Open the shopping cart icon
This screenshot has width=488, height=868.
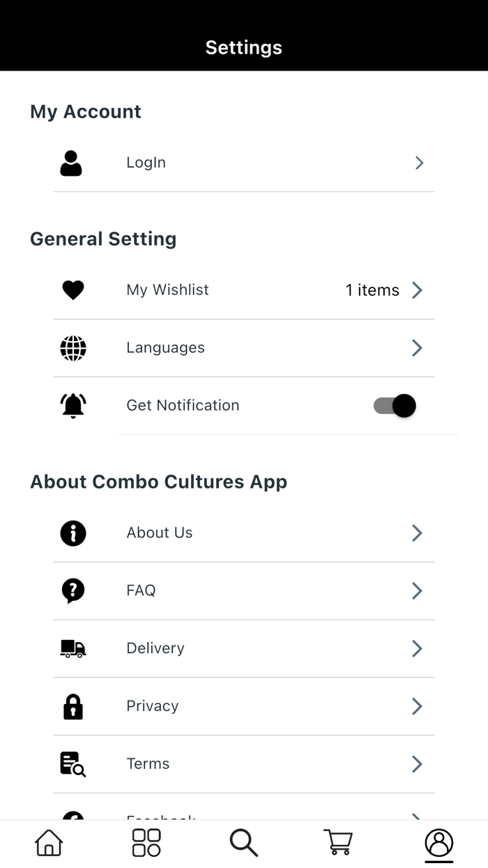(x=338, y=842)
